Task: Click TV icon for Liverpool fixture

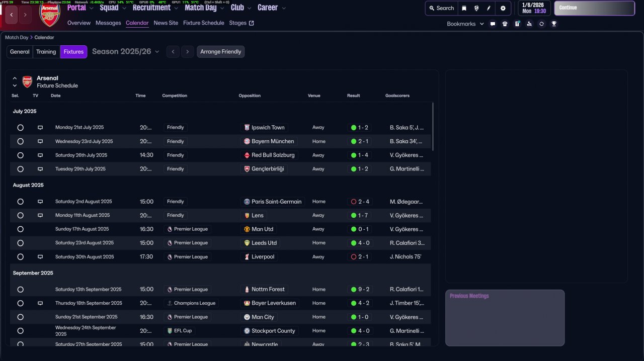Action: click(40, 257)
